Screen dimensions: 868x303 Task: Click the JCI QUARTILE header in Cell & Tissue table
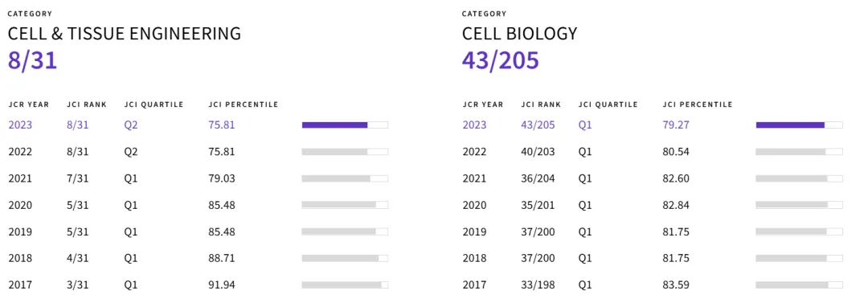[x=154, y=104]
